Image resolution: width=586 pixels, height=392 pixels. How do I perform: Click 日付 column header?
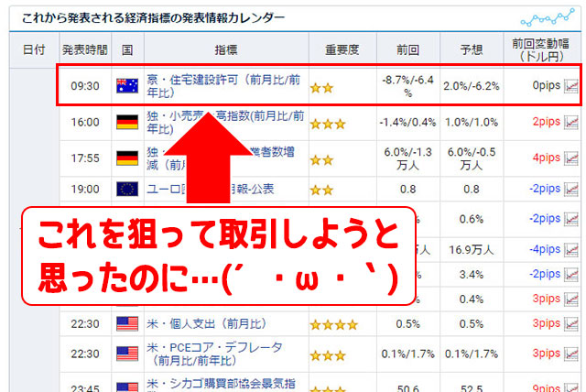(x=34, y=49)
